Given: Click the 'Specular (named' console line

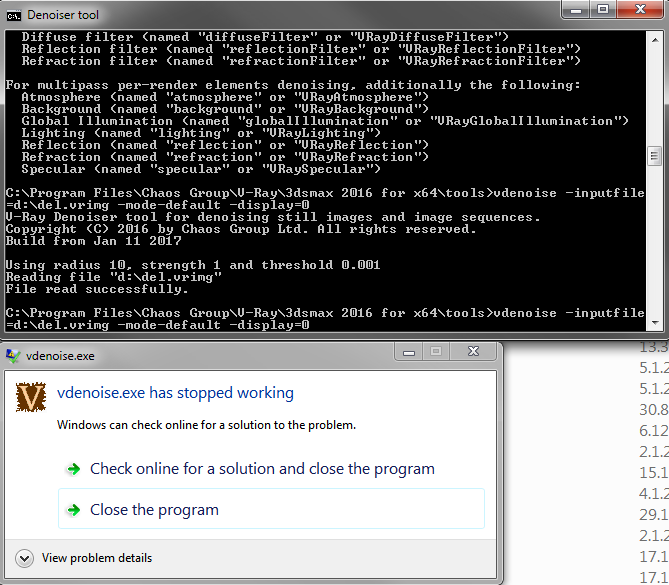Looking at the screenshot, I should [201, 169].
